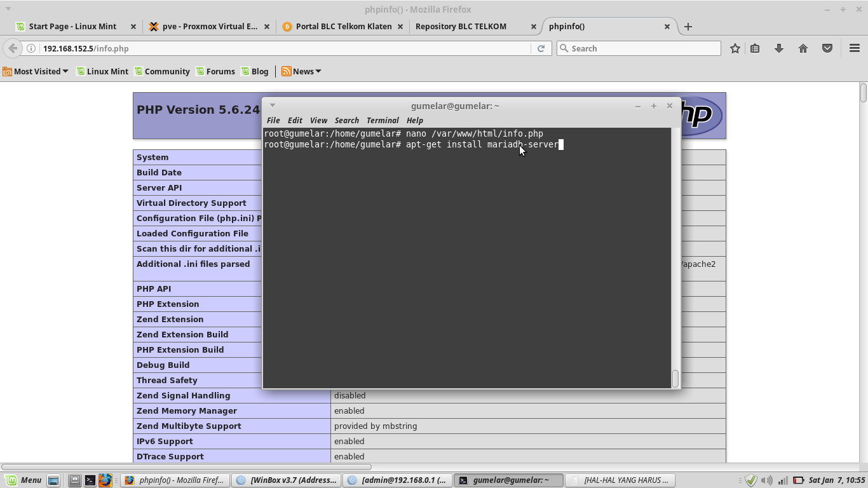Toggle saving the page to Pocket
Screen dimensions: 868x488
click(827, 48)
